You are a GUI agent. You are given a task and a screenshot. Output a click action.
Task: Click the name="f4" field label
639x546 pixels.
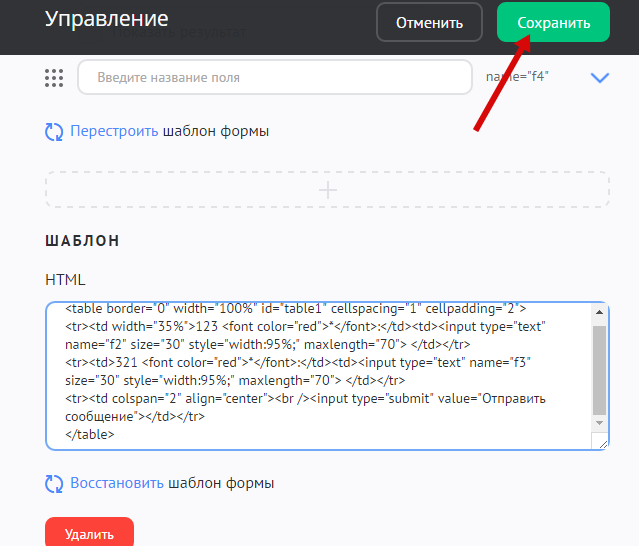[517, 77]
